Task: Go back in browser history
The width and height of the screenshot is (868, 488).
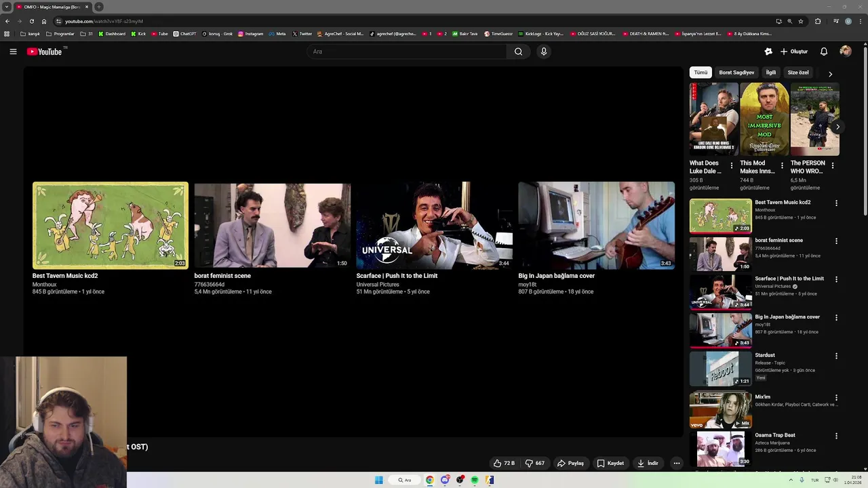Action: tap(7, 21)
